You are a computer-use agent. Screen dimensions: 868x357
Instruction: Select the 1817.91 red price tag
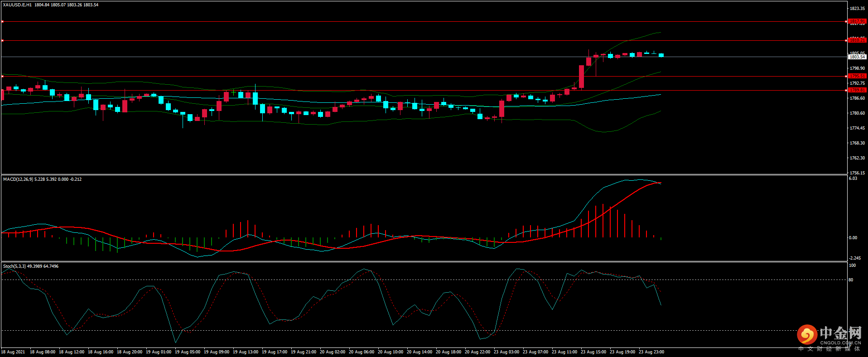point(857,21)
